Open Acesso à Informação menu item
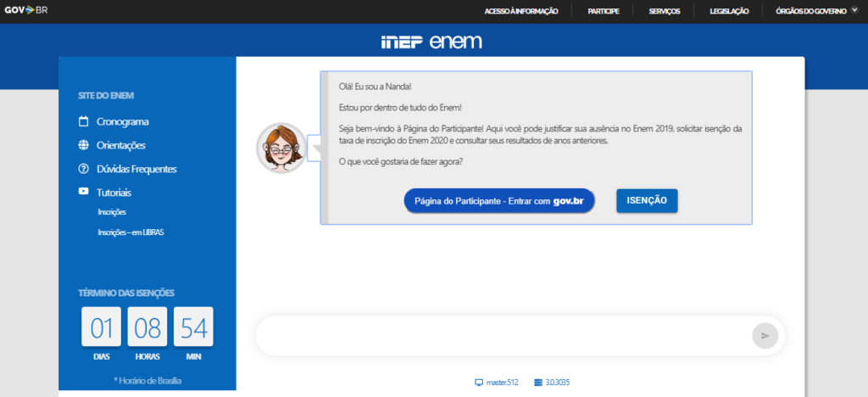The image size is (868, 397). point(520,11)
